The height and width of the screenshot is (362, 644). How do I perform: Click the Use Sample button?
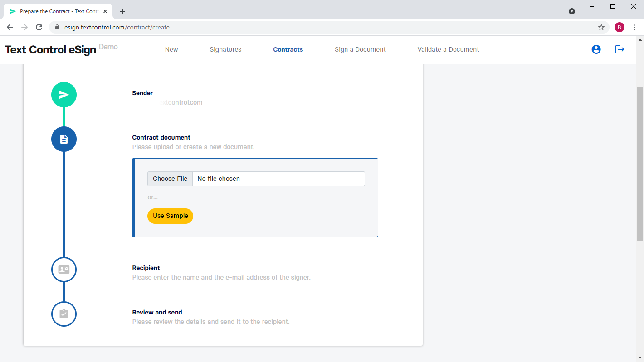(x=170, y=216)
